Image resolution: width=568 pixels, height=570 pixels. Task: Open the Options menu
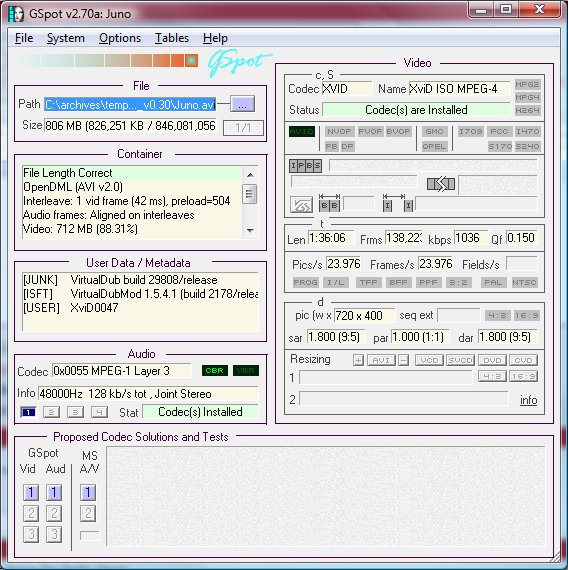(120, 38)
